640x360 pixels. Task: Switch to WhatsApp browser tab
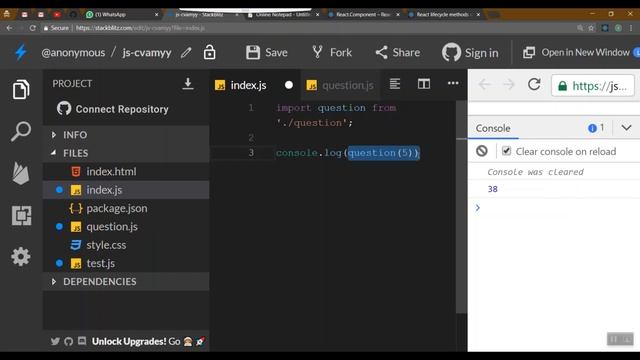point(122,14)
